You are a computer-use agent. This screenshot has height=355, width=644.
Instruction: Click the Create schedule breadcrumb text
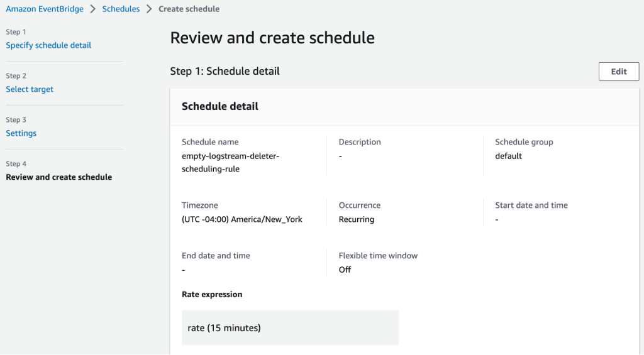pos(189,9)
